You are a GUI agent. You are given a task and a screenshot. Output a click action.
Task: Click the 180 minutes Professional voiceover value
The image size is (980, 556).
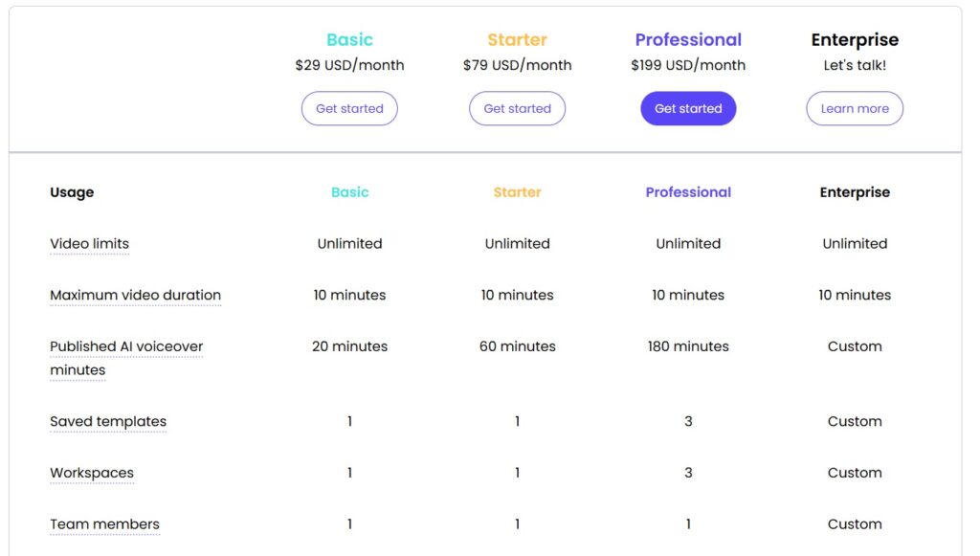point(688,346)
